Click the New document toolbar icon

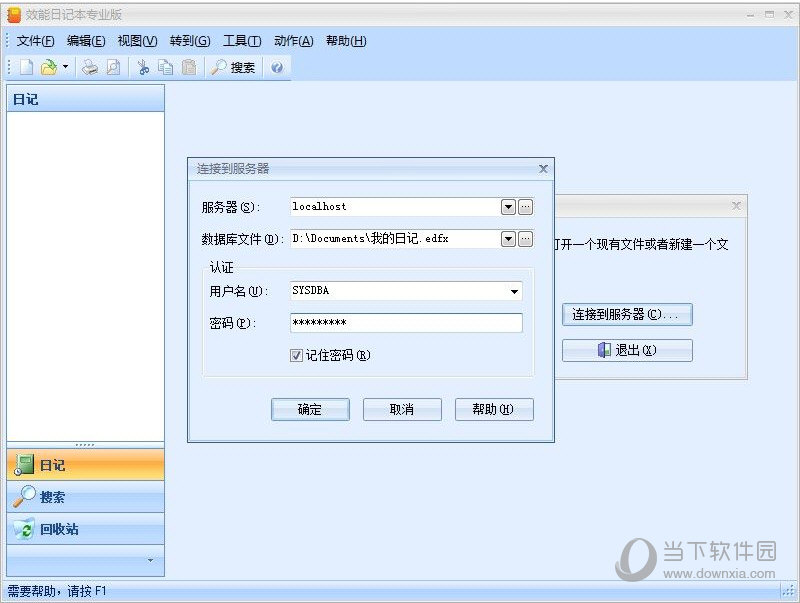(27, 67)
